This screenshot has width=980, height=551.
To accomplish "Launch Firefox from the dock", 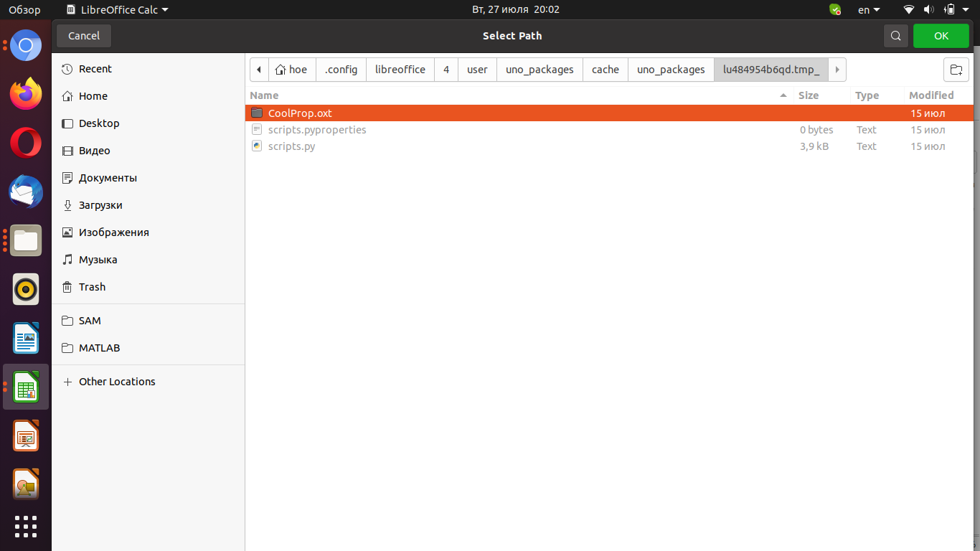I will click(x=25, y=94).
